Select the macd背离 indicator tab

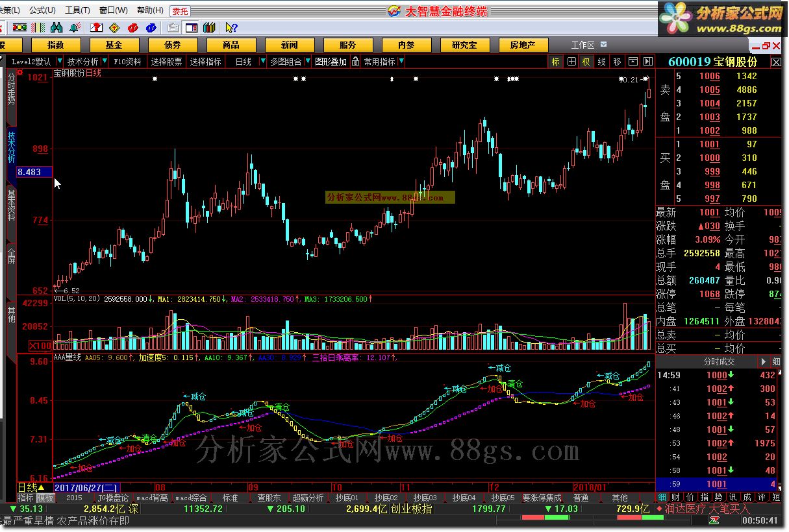(152, 498)
